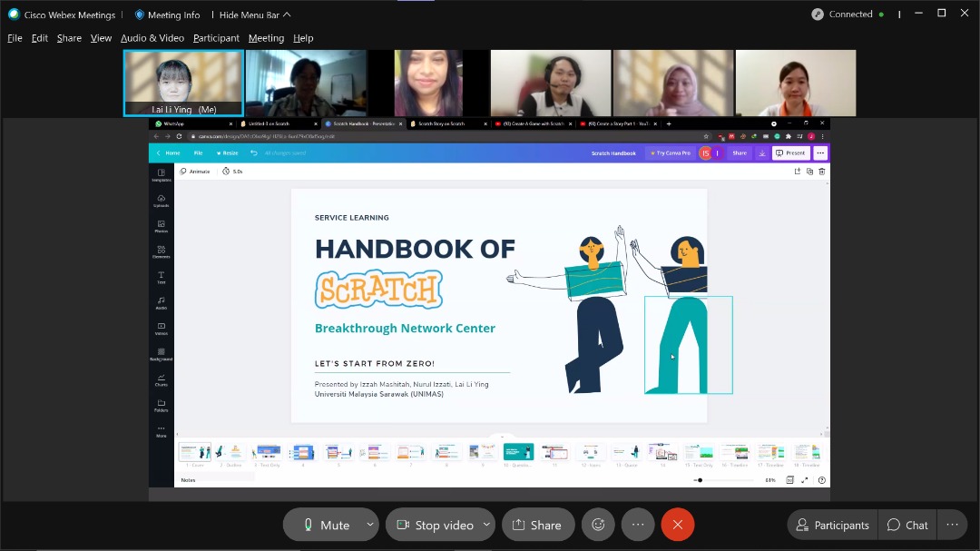Open the Participant menu
This screenshot has height=551, width=980.
pyautogui.click(x=216, y=38)
